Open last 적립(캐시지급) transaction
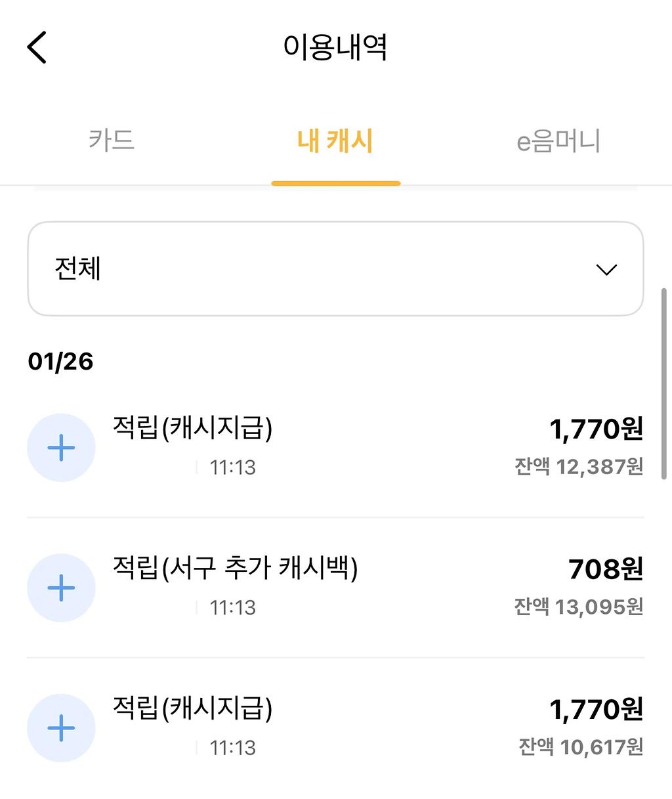 coord(192,708)
